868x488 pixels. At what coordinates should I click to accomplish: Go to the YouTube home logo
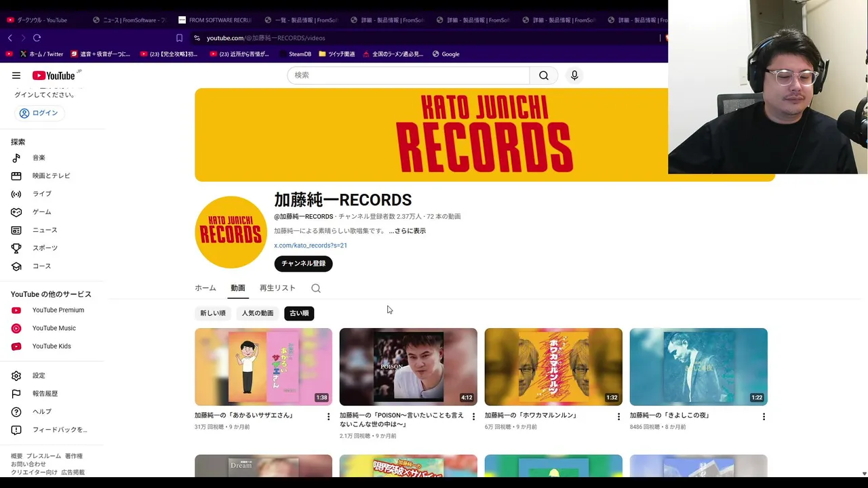54,75
